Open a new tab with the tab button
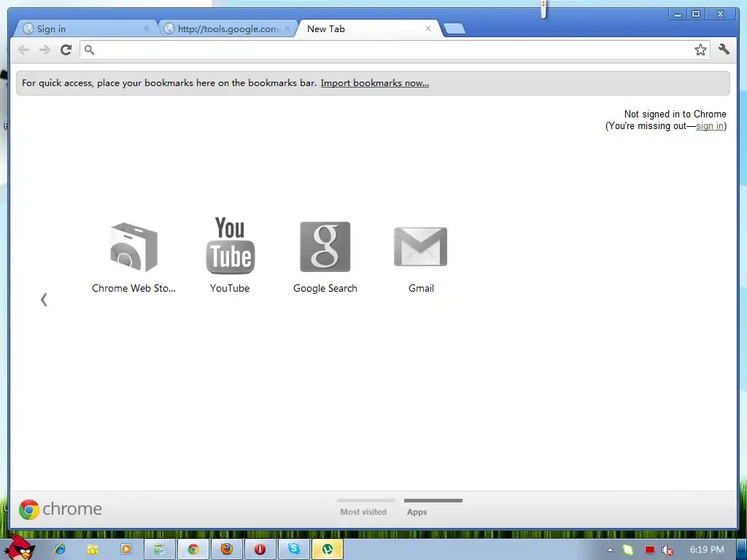The height and width of the screenshot is (560, 747). (x=454, y=29)
